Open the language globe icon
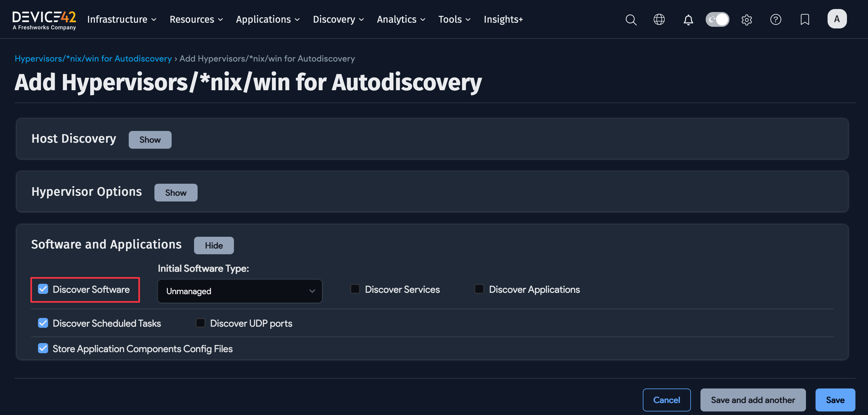The width and height of the screenshot is (868, 415). click(x=659, y=19)
